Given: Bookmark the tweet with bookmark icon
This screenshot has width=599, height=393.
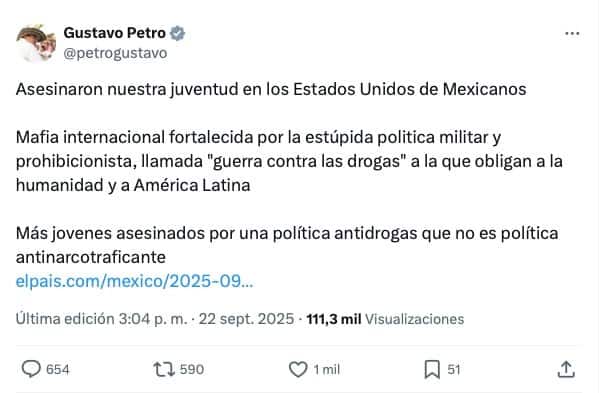Looking at the screenshot, I should tap(432, 369).
